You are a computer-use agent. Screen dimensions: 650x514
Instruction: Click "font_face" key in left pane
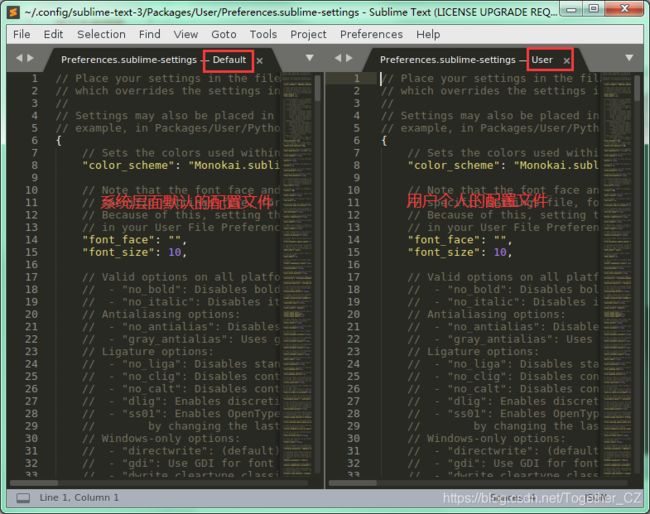tap(121, 240)
